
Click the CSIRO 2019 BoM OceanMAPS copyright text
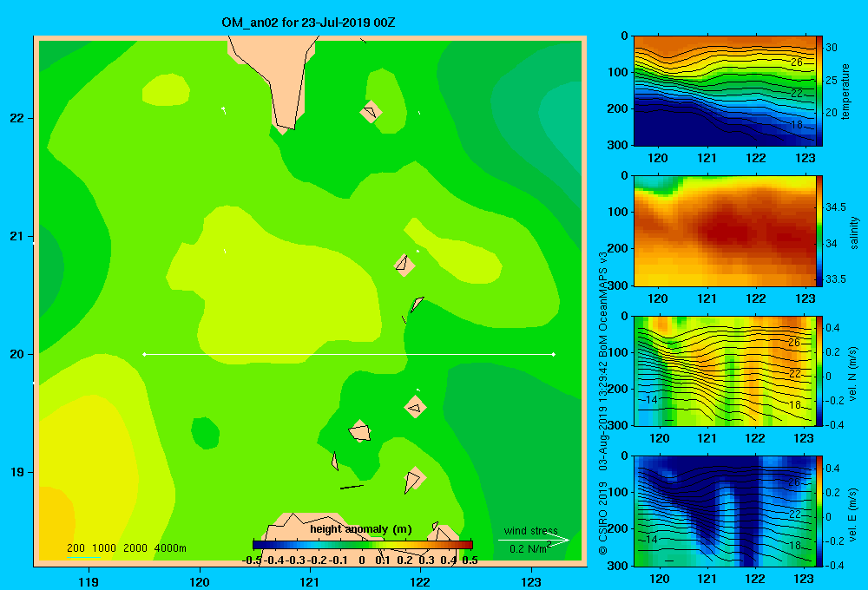coord(603,403)
